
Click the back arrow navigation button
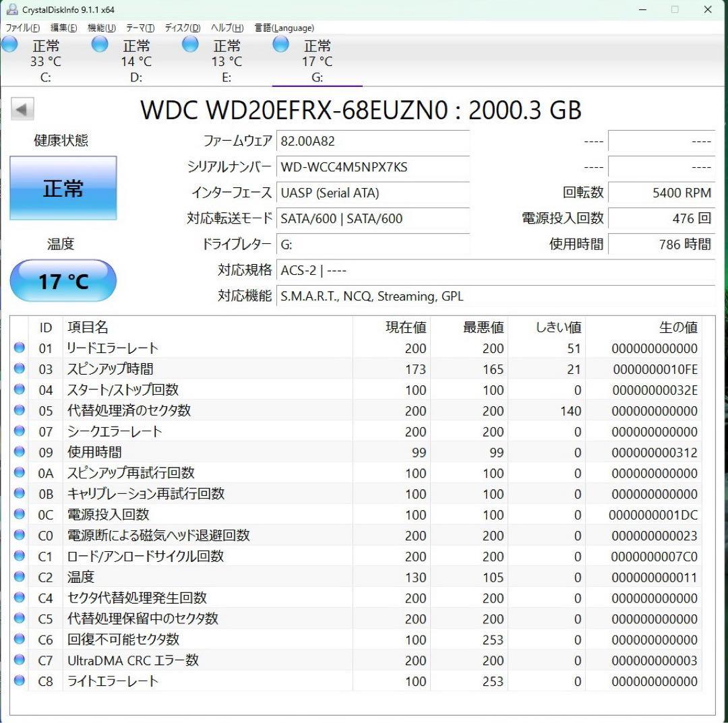click(x=22, y=109)
